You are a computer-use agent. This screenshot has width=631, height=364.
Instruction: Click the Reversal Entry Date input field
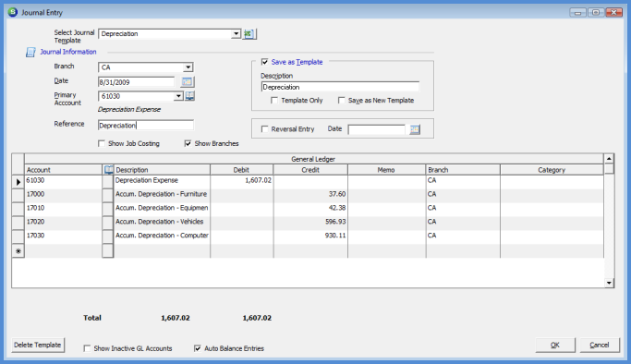[377, 129]
